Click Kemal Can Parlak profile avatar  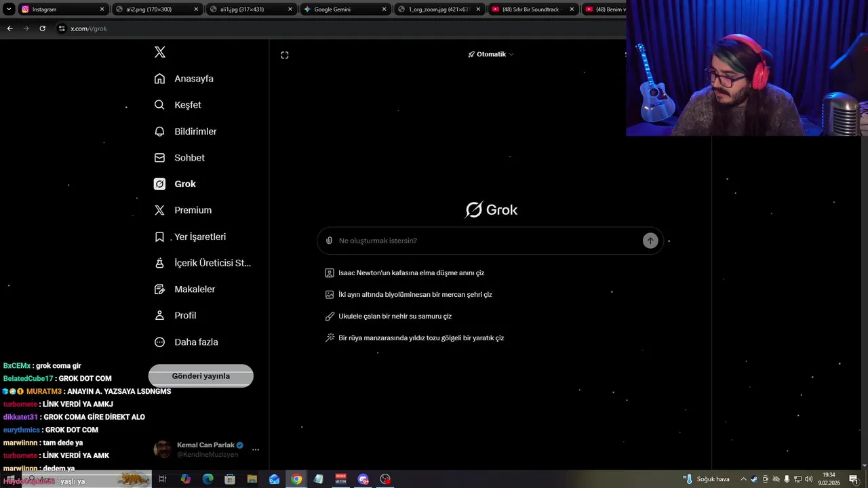(163, 449)
